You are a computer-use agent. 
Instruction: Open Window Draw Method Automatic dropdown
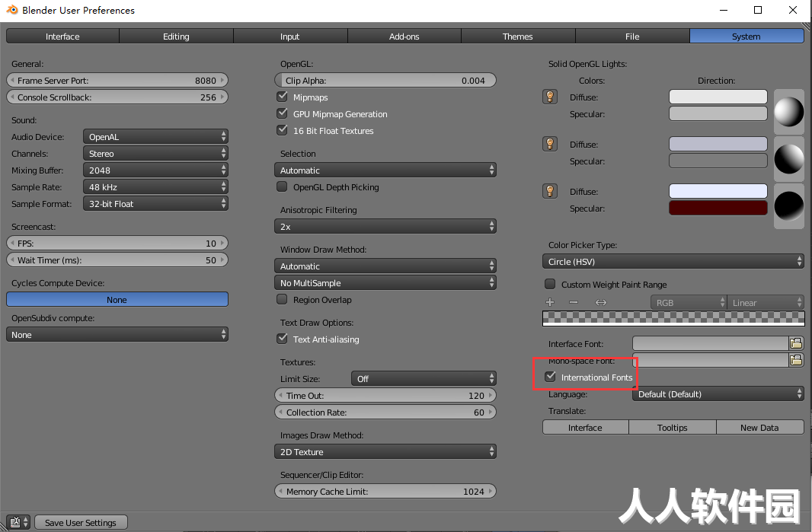[x=385, y=266]
